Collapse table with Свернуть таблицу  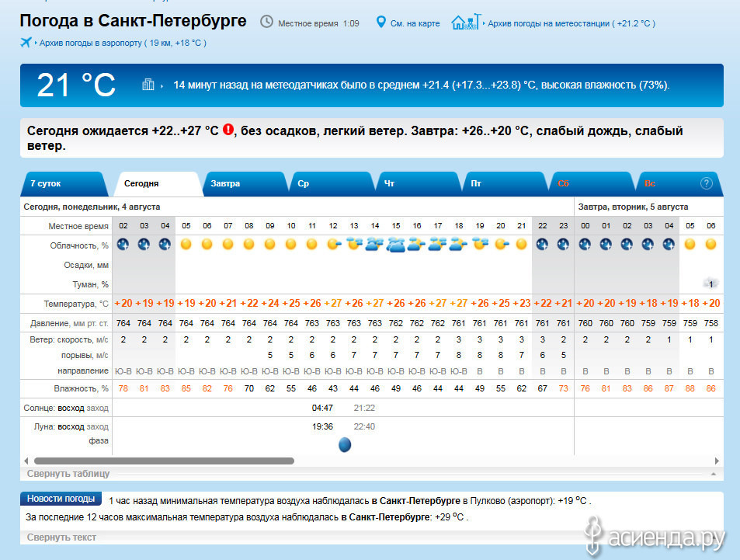[x=68, y=473]
